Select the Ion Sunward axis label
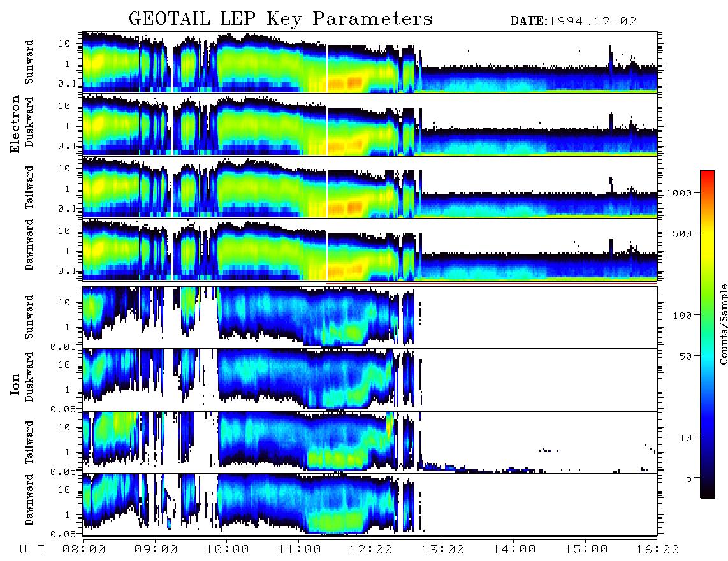Image resolution: width=728 pixels, height=561 pixels. (x=29, y=317)
